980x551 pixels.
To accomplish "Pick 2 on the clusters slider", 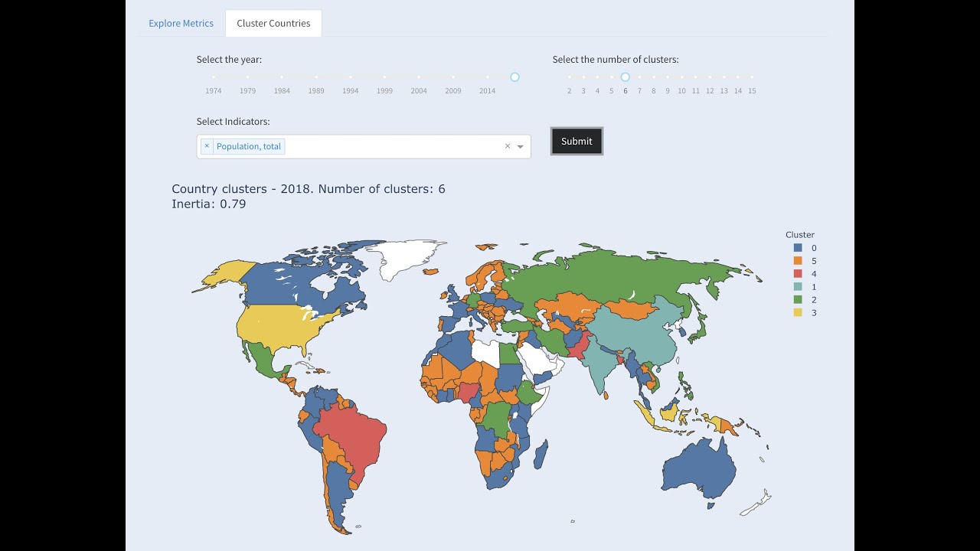I will 570,77.
